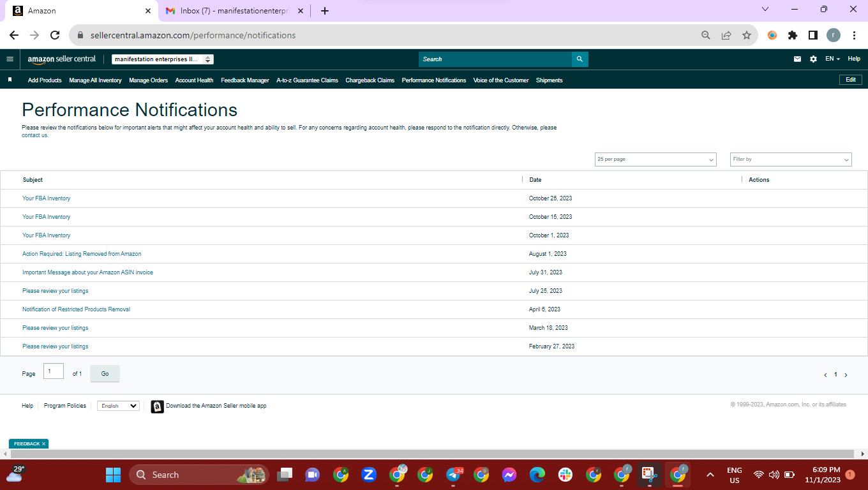Click the Help link in the top header
This screenshot has height=490, width=868.
[854, 59]
